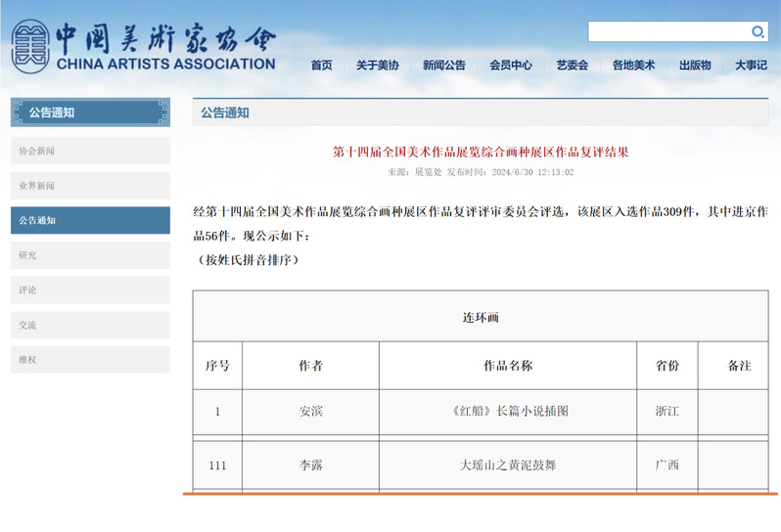Click the 序号 column header
This screenshot has height=532, width=781.
pos(217,366)
